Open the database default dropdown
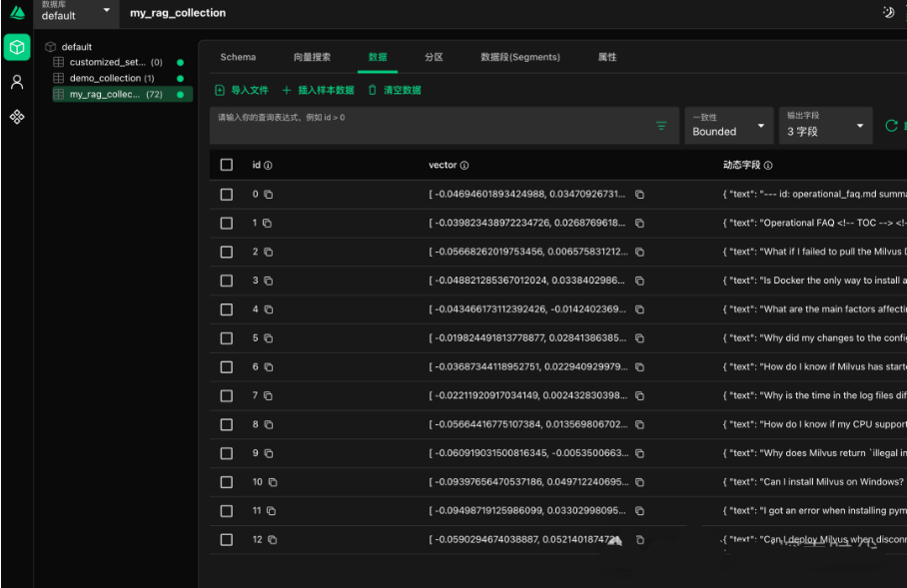This screenshot has width=907, height=588. click(76, 12)
